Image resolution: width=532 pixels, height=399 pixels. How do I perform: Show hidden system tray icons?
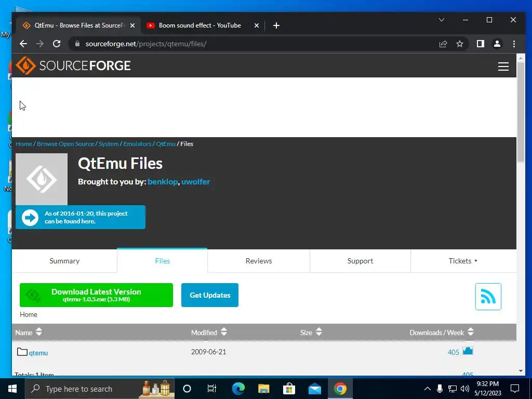[x=428, y=389]
